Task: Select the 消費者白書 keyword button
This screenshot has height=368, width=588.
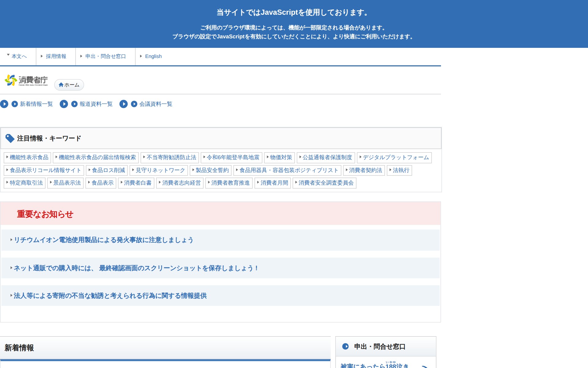Action: click(x=137, y=183)
